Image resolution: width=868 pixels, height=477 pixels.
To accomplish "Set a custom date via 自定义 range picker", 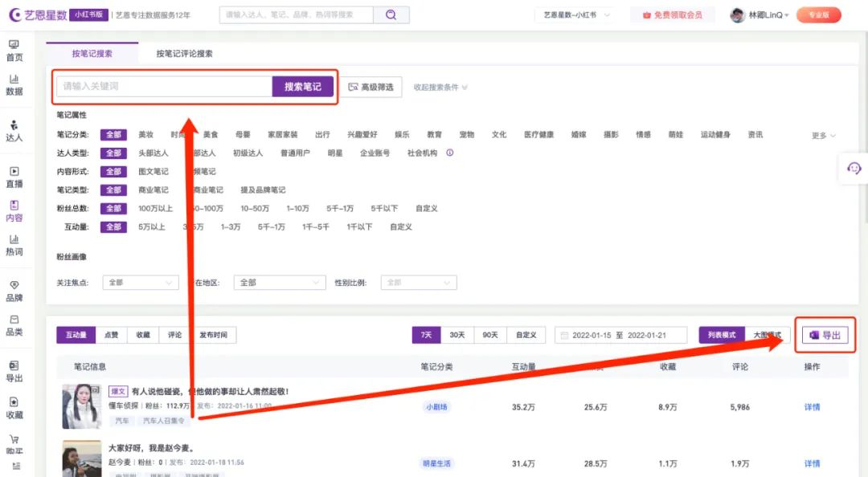I will tap(526, 335).
